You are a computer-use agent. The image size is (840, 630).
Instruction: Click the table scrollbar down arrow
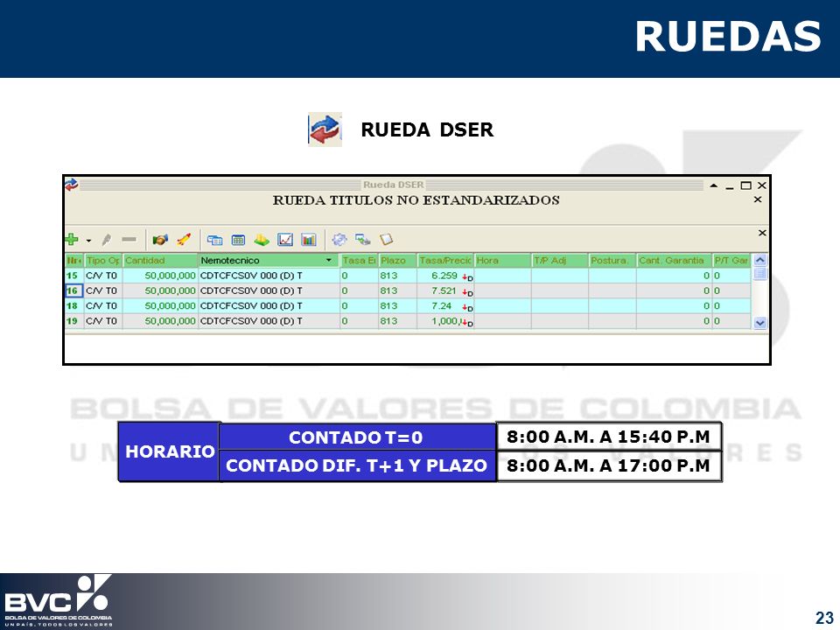pos(759,323)
